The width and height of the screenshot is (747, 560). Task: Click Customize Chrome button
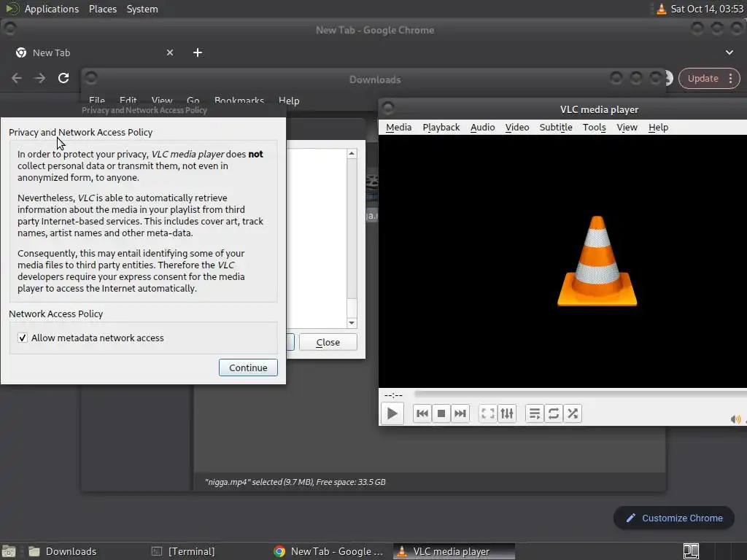[673, 518]
